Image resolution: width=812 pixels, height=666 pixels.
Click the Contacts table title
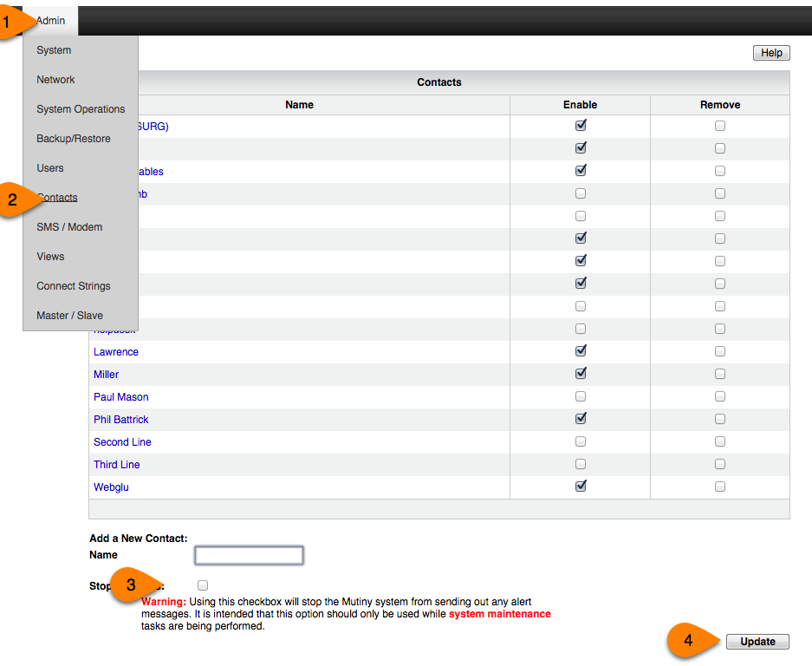(x=439, y=82)
